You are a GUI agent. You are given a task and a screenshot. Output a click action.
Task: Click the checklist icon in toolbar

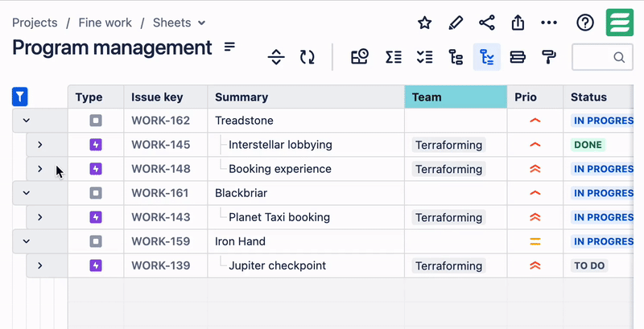point(424,57)
